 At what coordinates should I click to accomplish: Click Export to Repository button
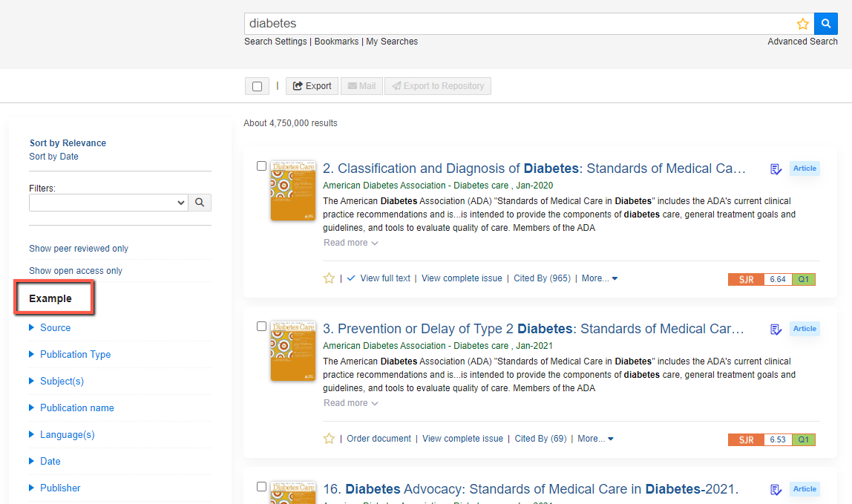[437, 86]
